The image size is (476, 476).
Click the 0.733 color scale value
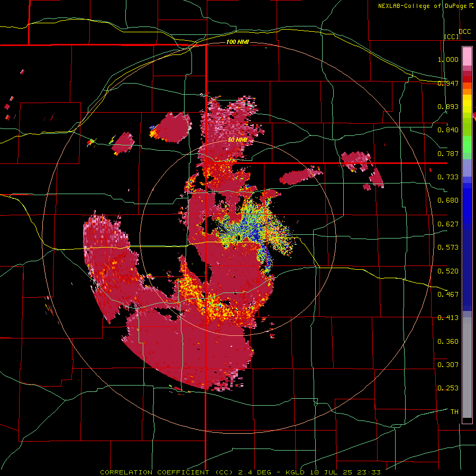(448, 177)
